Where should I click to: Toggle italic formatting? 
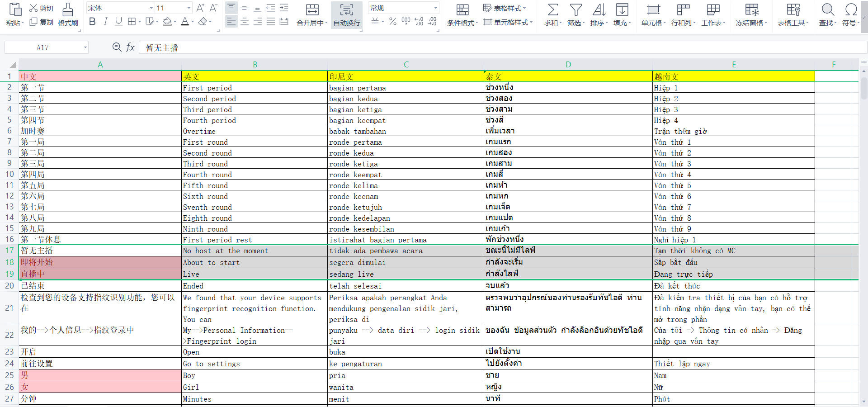[x=105, y=21]
